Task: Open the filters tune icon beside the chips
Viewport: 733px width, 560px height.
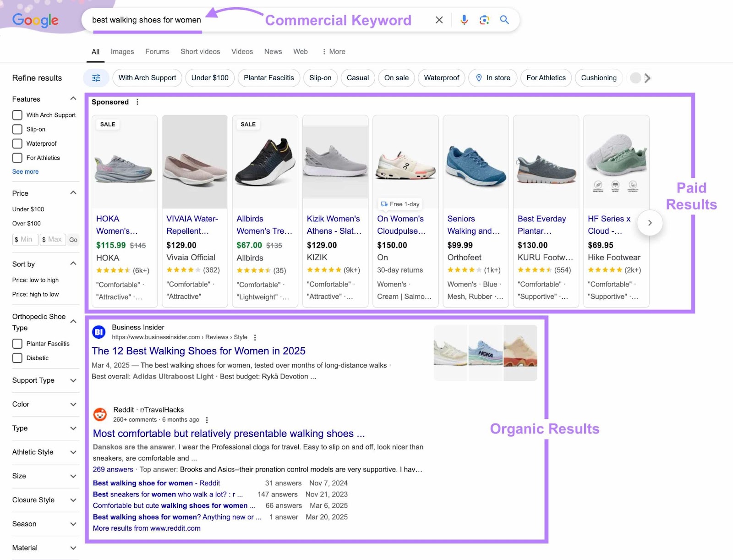Action: pos(96,78)
